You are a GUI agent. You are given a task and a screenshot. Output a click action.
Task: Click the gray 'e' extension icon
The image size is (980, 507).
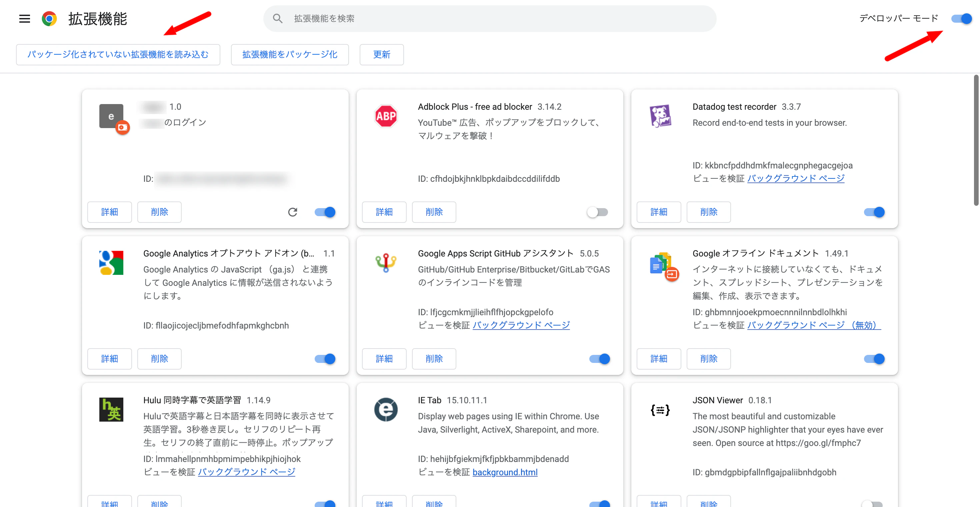[x=111, y=116]
